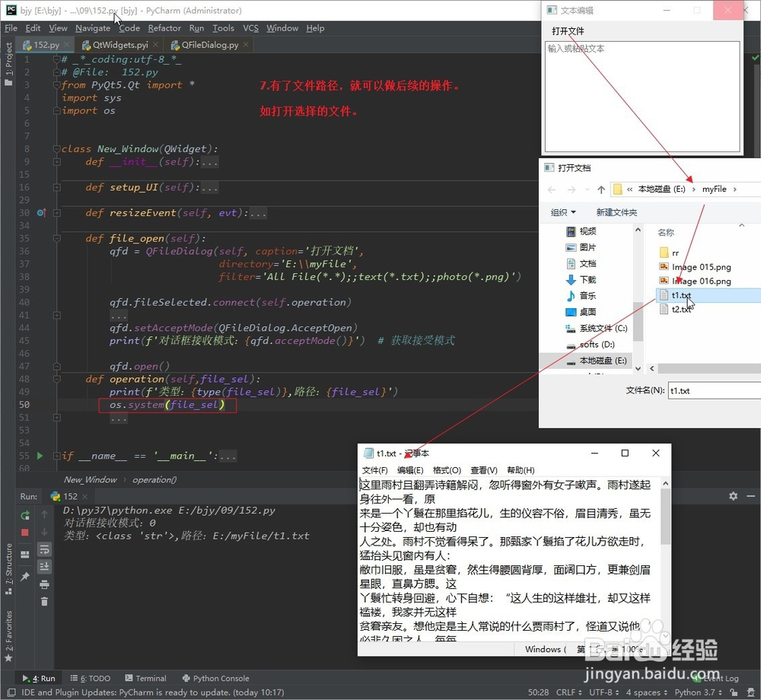
Task: Open CRLF line separator selector
Action: click(568, 692)
